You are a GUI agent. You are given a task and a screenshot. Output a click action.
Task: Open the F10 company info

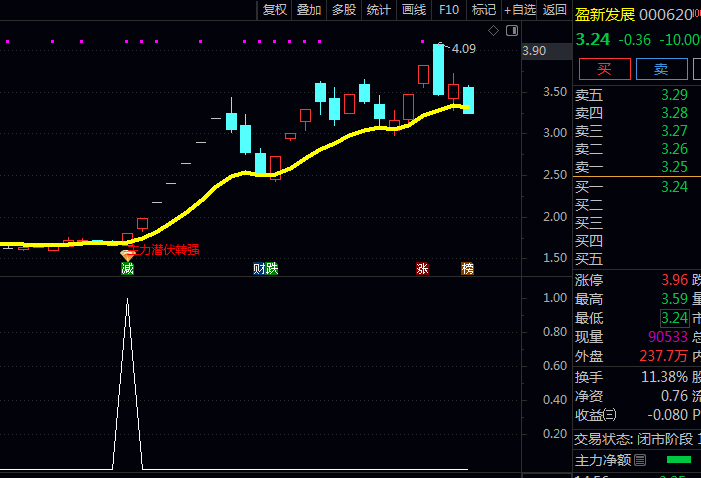coord(449,9)
